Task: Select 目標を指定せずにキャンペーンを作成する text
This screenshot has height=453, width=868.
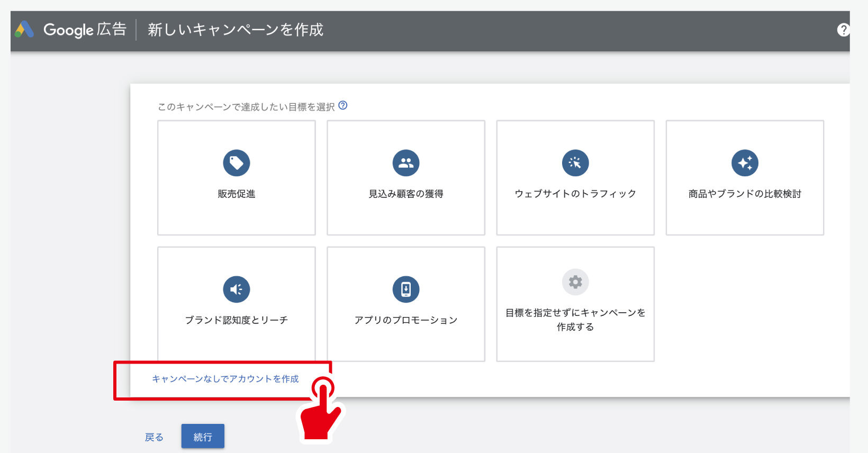Action: [575, 320]
